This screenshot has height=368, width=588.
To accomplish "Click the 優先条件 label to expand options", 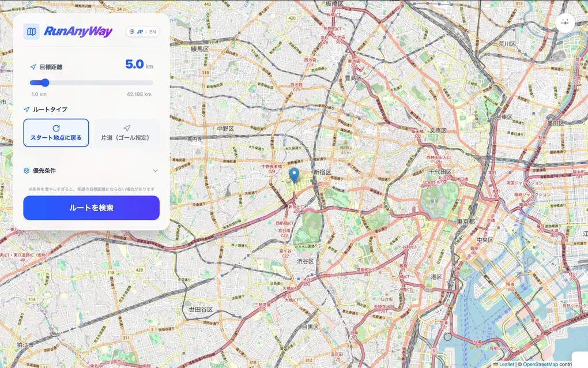I will tap(44, 171).
